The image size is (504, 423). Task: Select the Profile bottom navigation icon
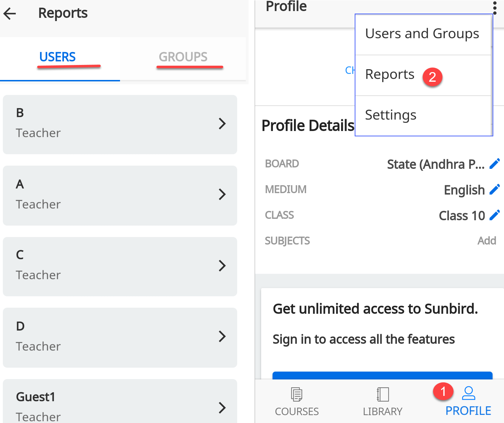[468, 393]
